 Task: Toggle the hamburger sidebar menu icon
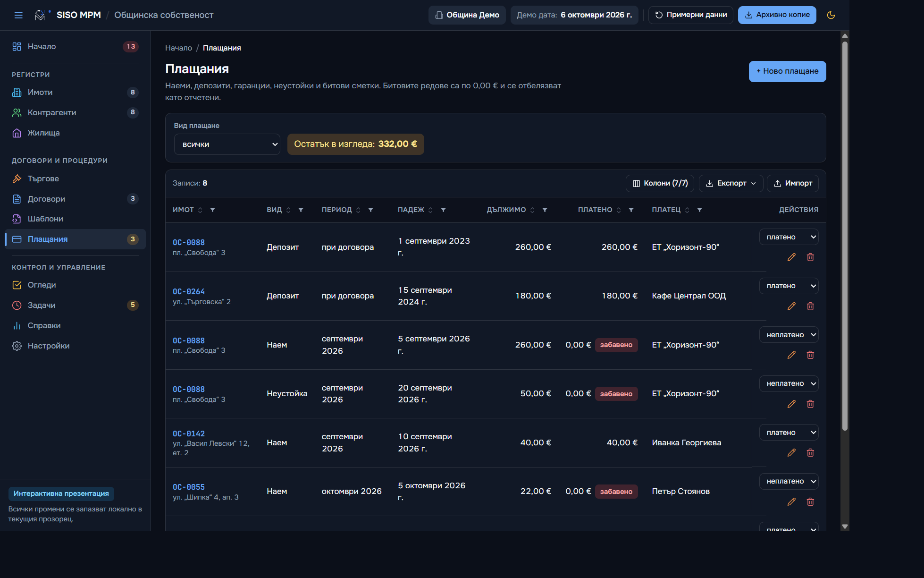point(18,15)
